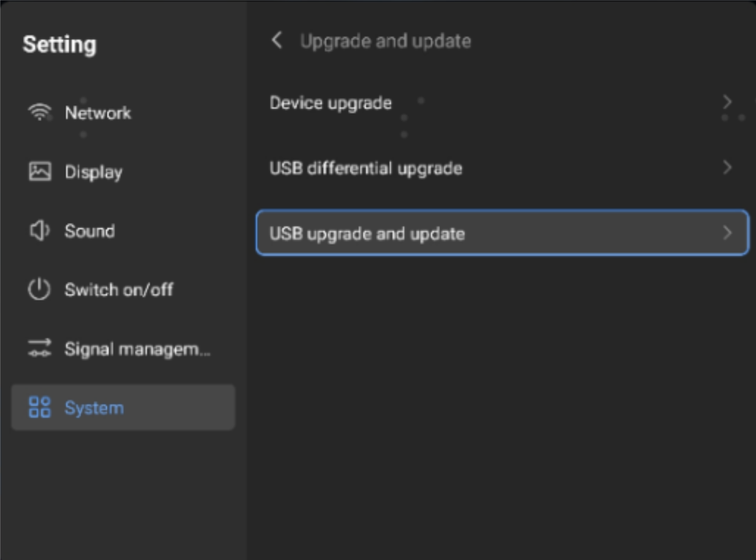The height and width of the screenshot is (560, 756).
Task: Click the Switch on/off power icon
Action: click(39, 289)
